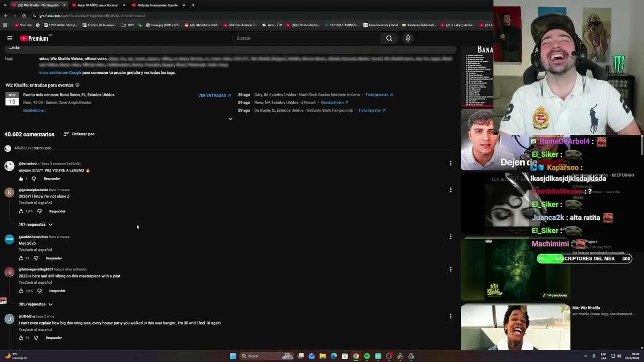Click 'Inicia sesión con Google' link
The image size is (644, 362).
click(x=60, y=73)
